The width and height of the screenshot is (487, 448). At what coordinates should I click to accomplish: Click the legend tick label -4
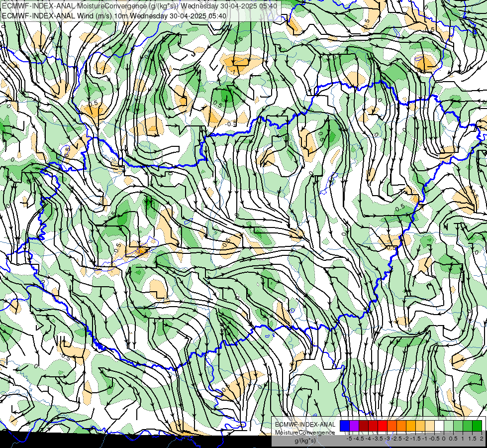(368, 439)
